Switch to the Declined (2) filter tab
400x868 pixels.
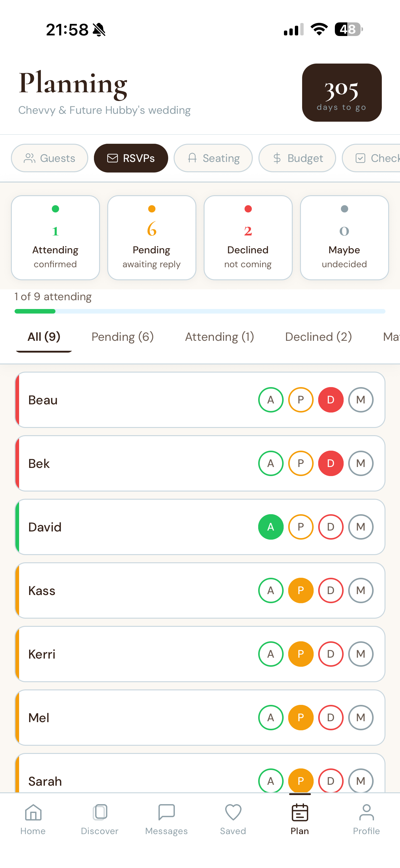click(x=318, y=337)
